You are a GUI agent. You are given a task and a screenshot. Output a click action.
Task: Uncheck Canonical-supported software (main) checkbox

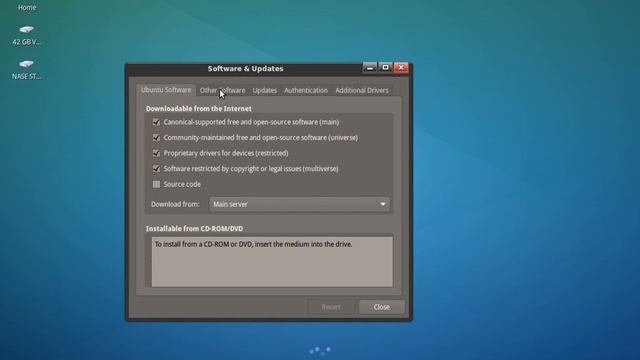156,122
